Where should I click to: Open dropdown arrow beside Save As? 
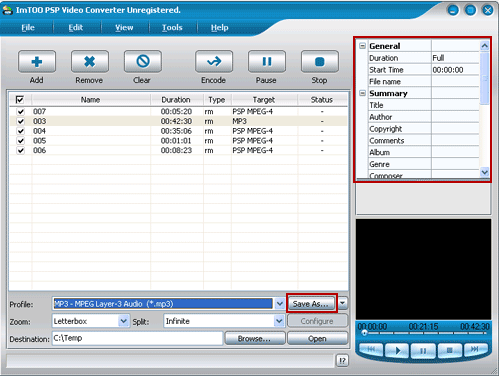[342, 303]
